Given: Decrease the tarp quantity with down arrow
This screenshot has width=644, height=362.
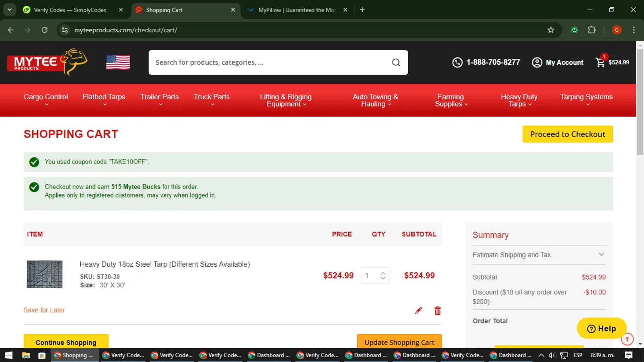Looking at the screenshot, I should coord(383,279).
